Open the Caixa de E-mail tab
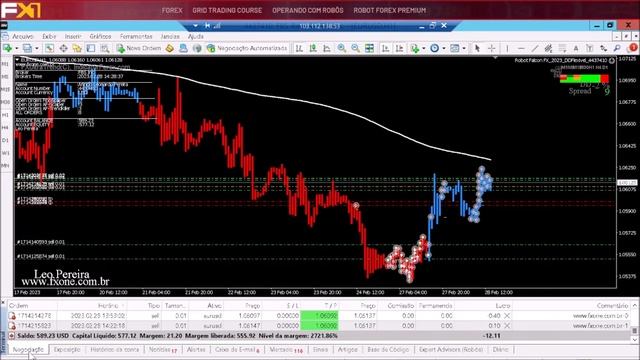Viewport: 640px width, 360px height. 237,350
